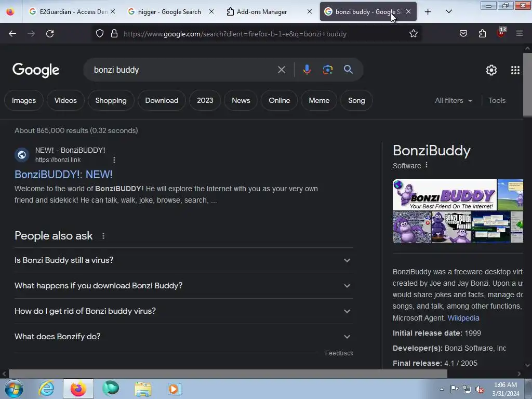Open the tracking protection shield icon
Screen dimensions: 532x399
99,34
